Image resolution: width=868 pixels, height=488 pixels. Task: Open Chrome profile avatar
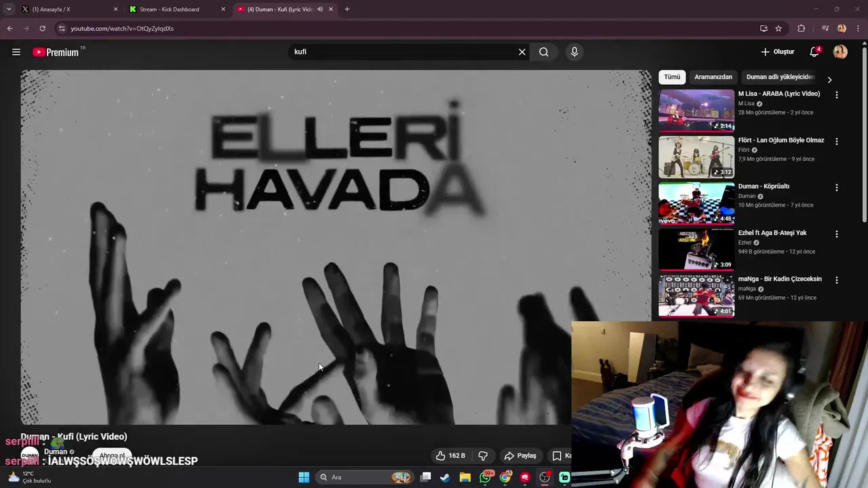click(842, 28)
